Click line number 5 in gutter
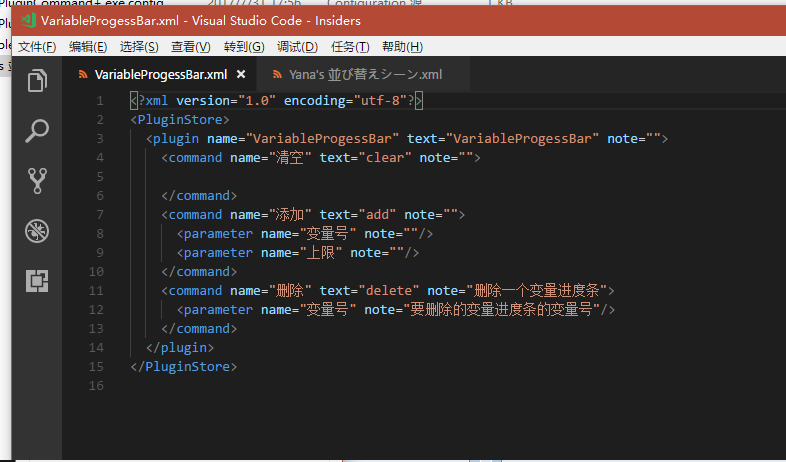This screenshot has height=462, width=786. [x=100, y=177]
